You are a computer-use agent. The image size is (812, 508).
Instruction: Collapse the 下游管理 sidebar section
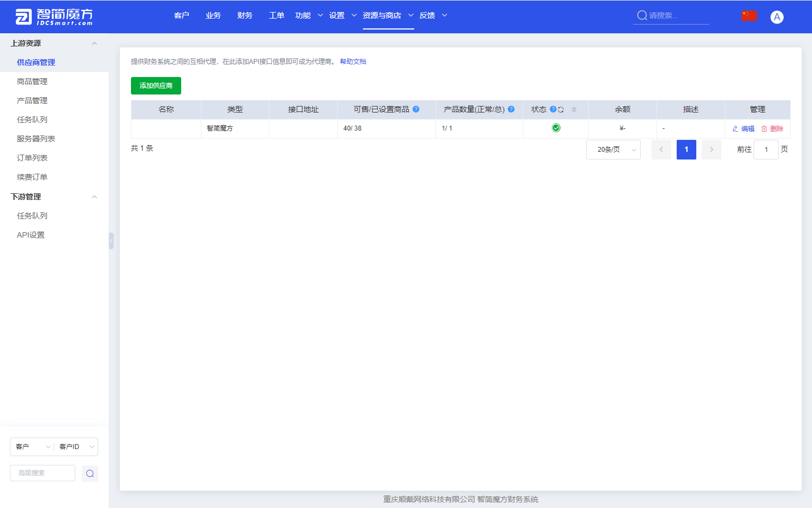94,197
